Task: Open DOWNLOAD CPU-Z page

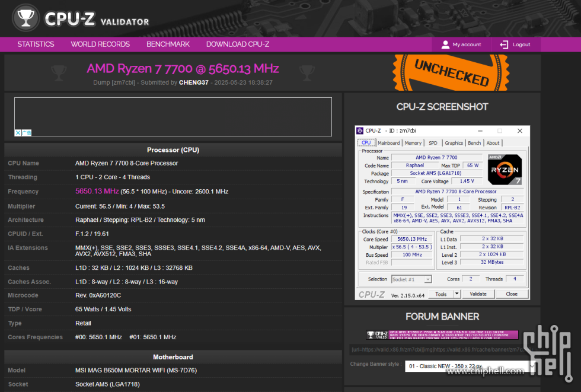Action: (238, 44)
